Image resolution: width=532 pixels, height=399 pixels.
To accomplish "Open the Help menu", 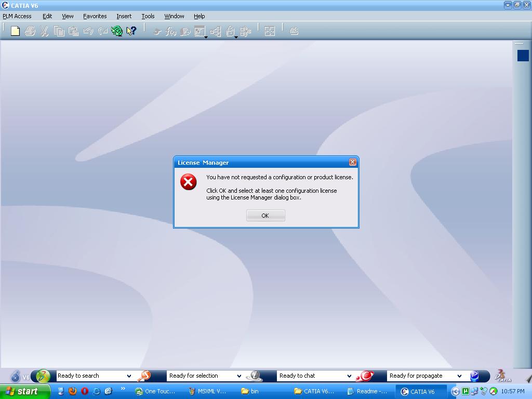I will 199,16.
